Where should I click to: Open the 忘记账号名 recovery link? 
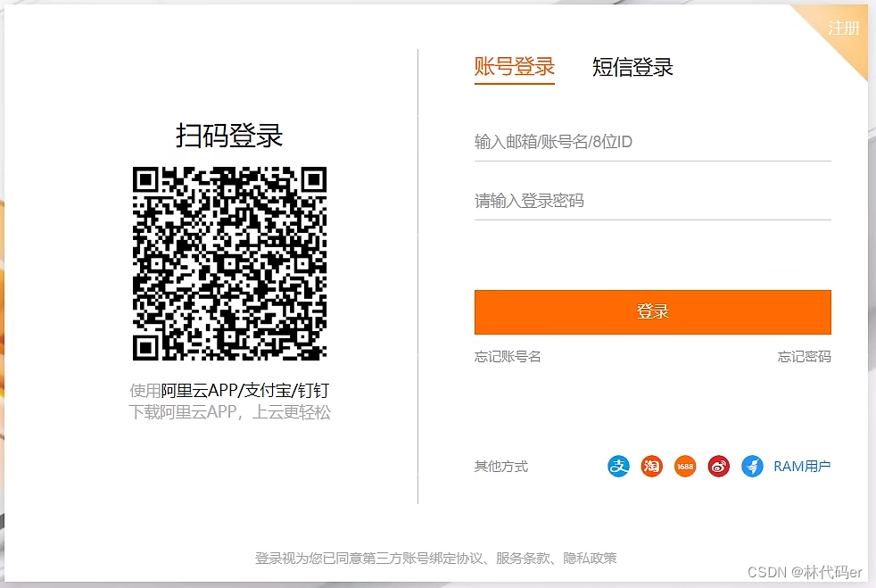click(x=507, y=356)
